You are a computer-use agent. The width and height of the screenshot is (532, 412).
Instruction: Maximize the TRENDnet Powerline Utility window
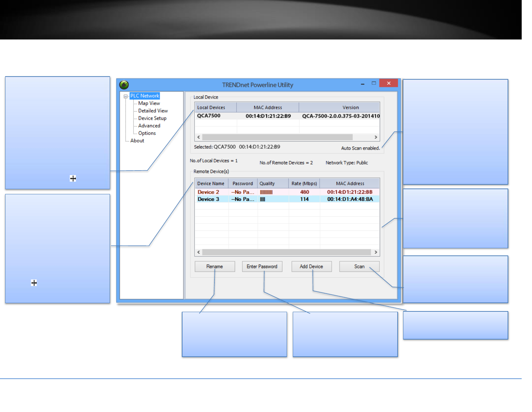pos(374,83)
